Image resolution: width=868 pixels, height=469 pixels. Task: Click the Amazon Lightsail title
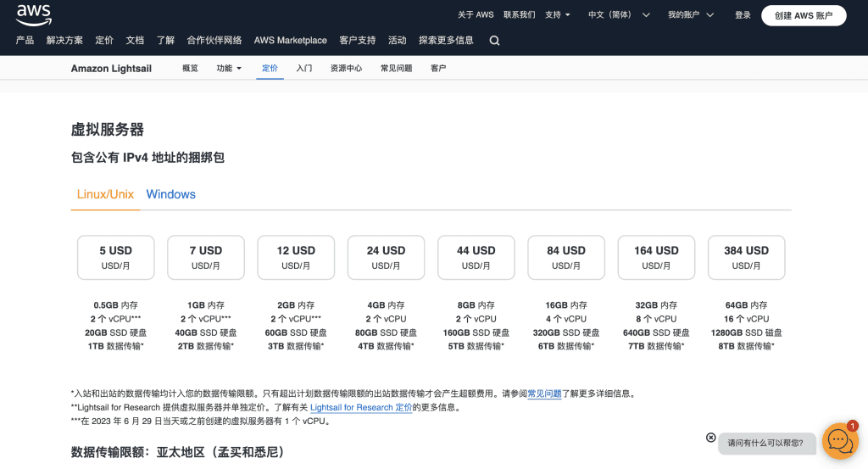click(111, 68)
